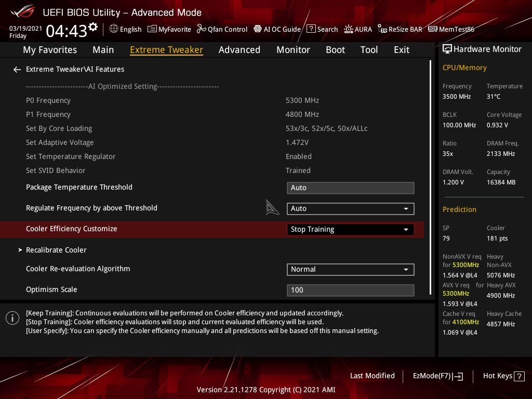Select Extreme Tweaker tab
The image size is (532, 399).
point(166,50)
